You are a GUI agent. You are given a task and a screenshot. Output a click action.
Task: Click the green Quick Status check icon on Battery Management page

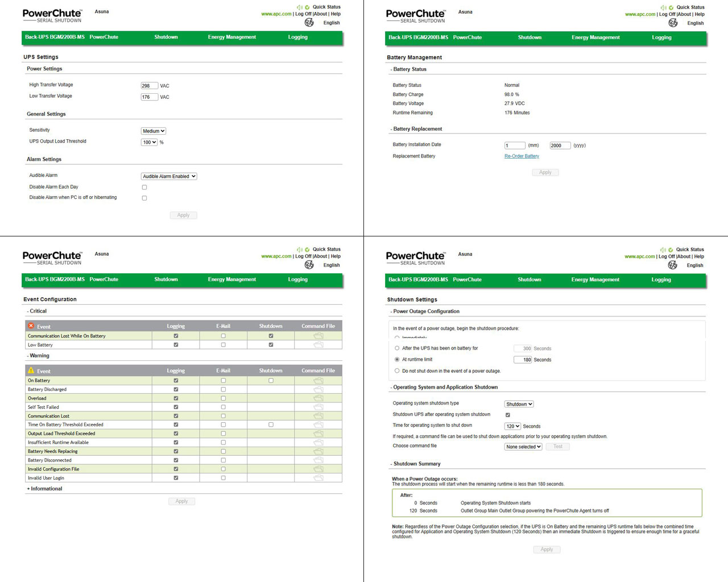coord(671,7)
